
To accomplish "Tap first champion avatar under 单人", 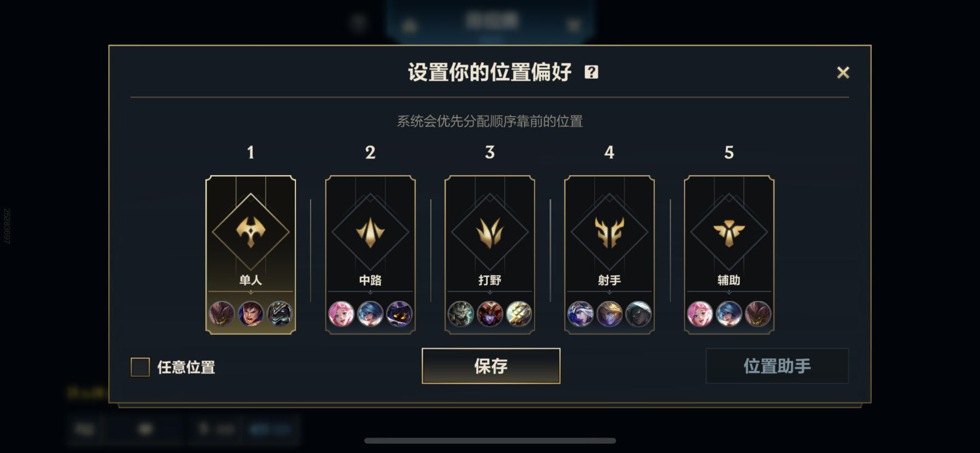I will pos(222,314).
